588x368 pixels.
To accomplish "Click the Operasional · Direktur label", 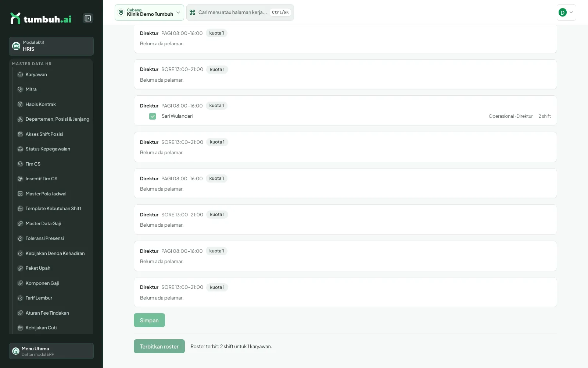I will tap(510, 116).
